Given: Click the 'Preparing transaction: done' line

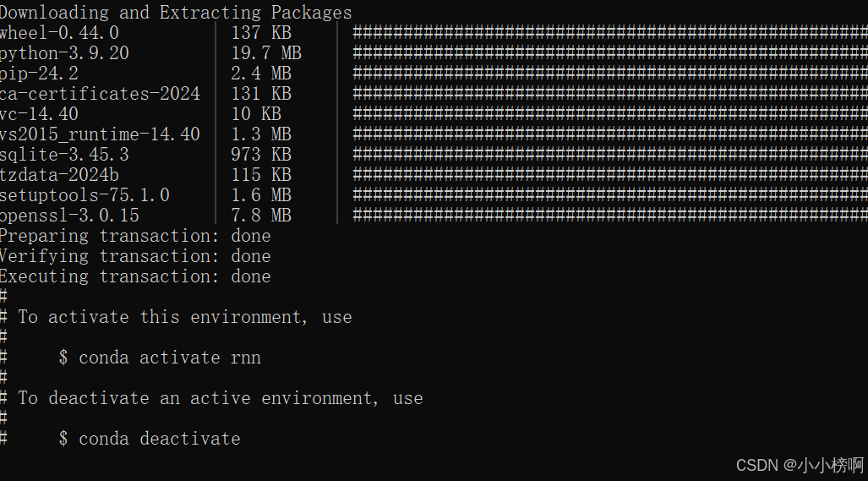Looking at the screenshot, I should [135, 236].
